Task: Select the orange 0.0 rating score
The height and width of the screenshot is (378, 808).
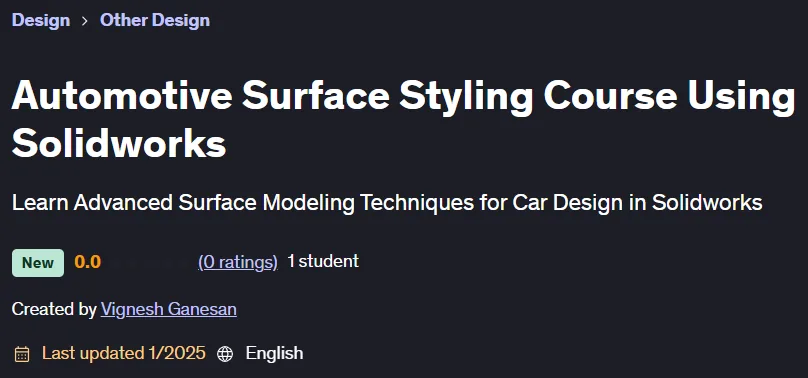Action: point(88,262)
